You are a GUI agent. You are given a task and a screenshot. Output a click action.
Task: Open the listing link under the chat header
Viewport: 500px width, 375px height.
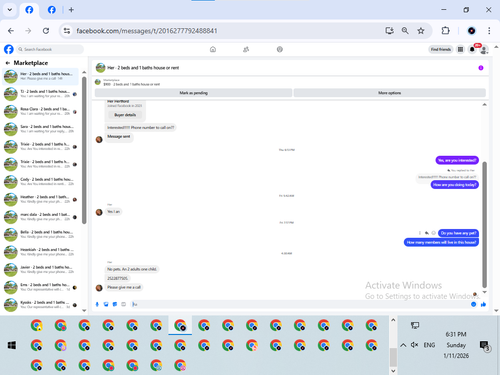pyautogui.click(x=132, y=82)
